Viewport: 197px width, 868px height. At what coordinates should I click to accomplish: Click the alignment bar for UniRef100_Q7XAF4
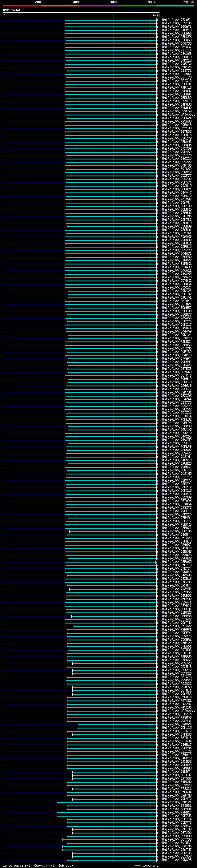111,20
